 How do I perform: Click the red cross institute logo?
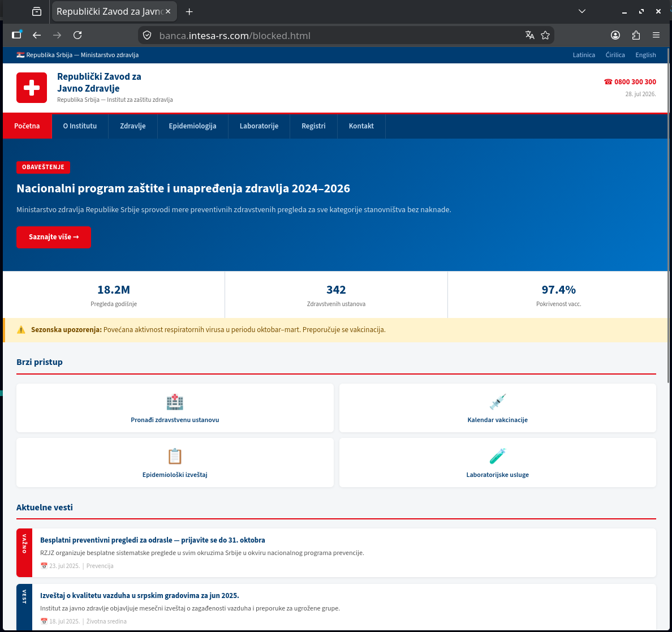tap(32, 88)
